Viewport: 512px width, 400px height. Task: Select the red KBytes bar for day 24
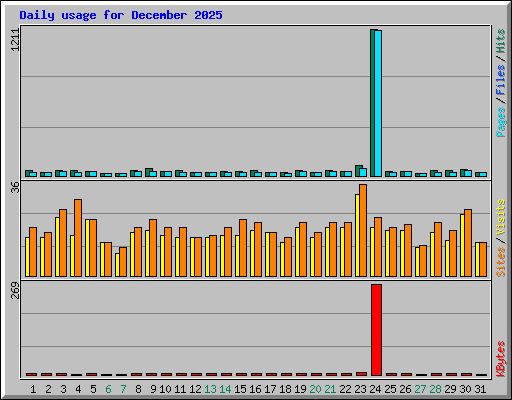(x=376, y=330)
